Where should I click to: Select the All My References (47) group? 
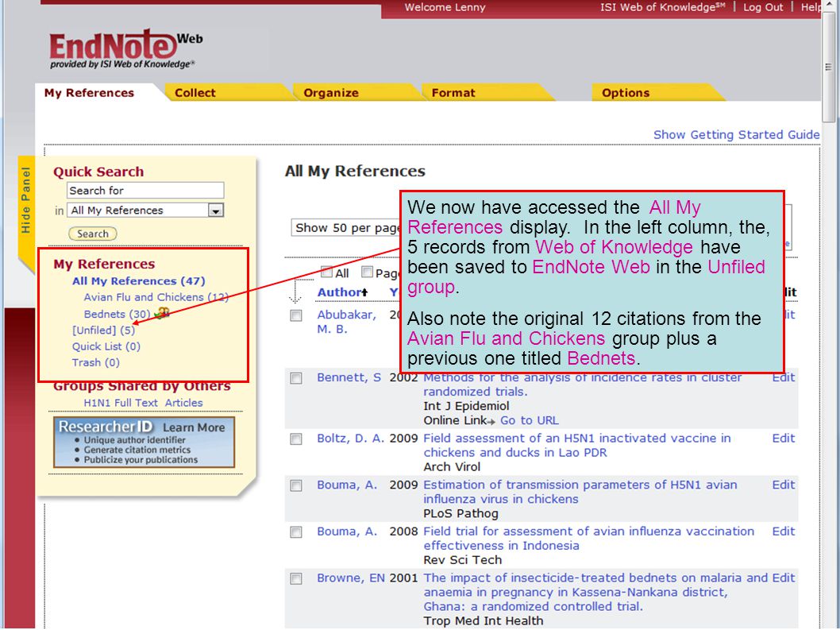(x=139, y=281)
